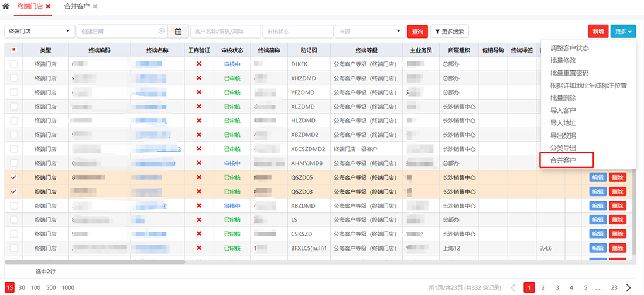Go to next page using right chevron
The height and width of the screenshot is (295, 644).
coord(629,287)
